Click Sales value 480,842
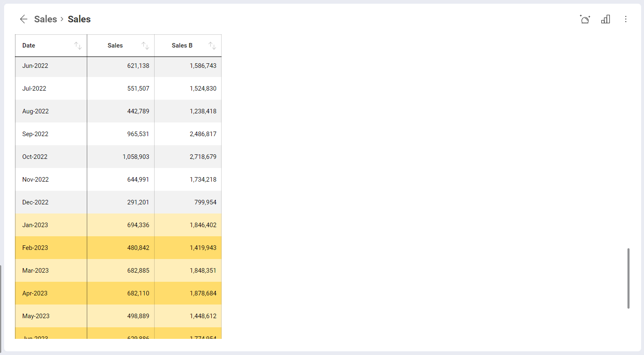The image size is (644, 355). (x=138, y=248)
